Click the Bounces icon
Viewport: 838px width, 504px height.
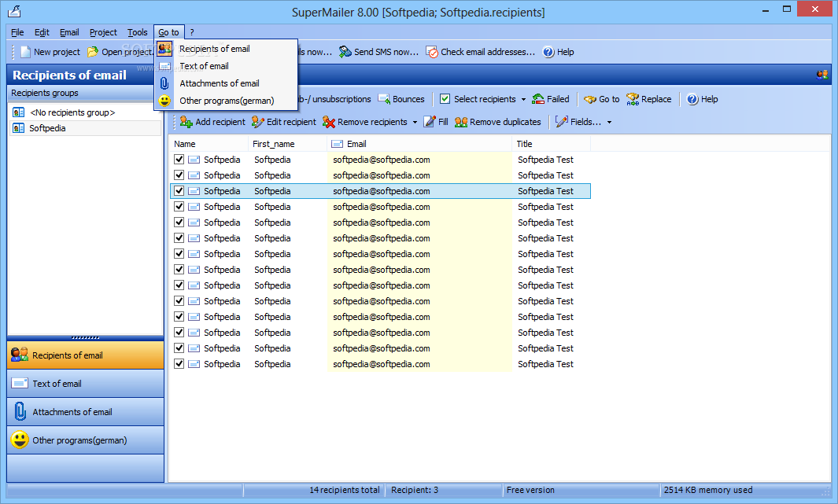point(384,99)
